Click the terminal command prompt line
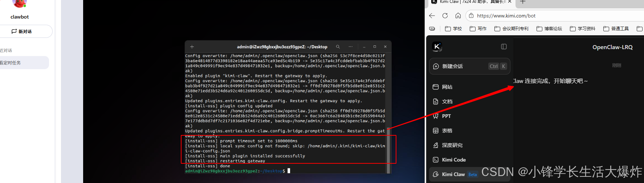The image size is (644, 183). pos(238,171)
